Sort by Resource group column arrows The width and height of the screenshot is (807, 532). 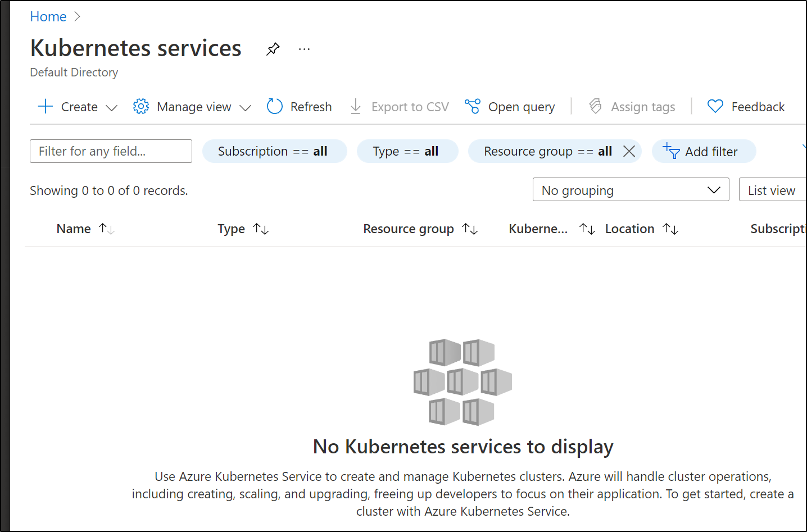pyautogui.click(x=470, y=229)
